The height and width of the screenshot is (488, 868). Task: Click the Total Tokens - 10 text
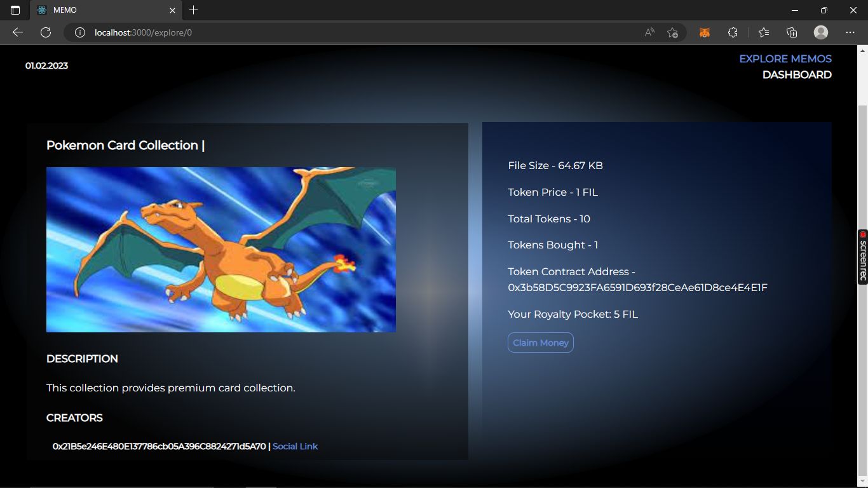(x=549, y=219)
